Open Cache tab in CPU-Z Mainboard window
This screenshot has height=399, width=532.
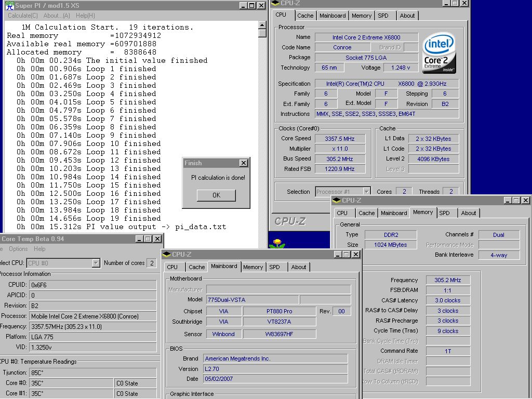coord(197,267)
